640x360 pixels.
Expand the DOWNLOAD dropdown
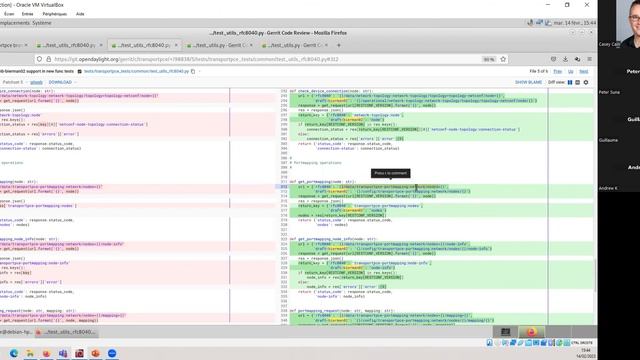pos(62,82)
